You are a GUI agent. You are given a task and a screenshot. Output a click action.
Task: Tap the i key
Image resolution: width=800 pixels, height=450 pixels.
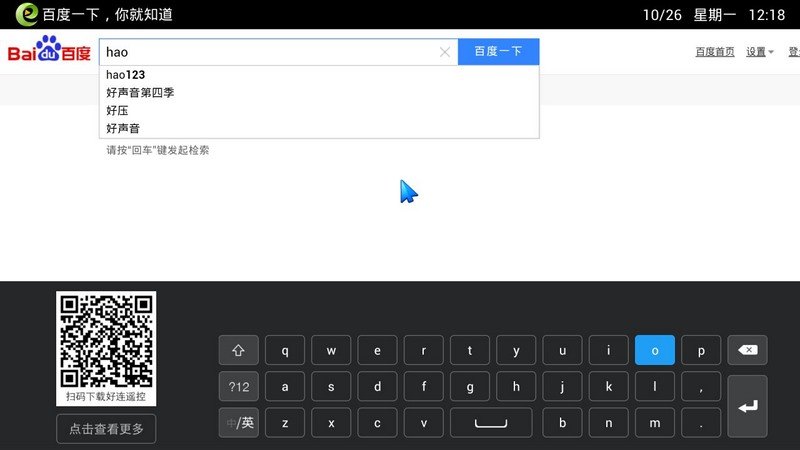609,350
